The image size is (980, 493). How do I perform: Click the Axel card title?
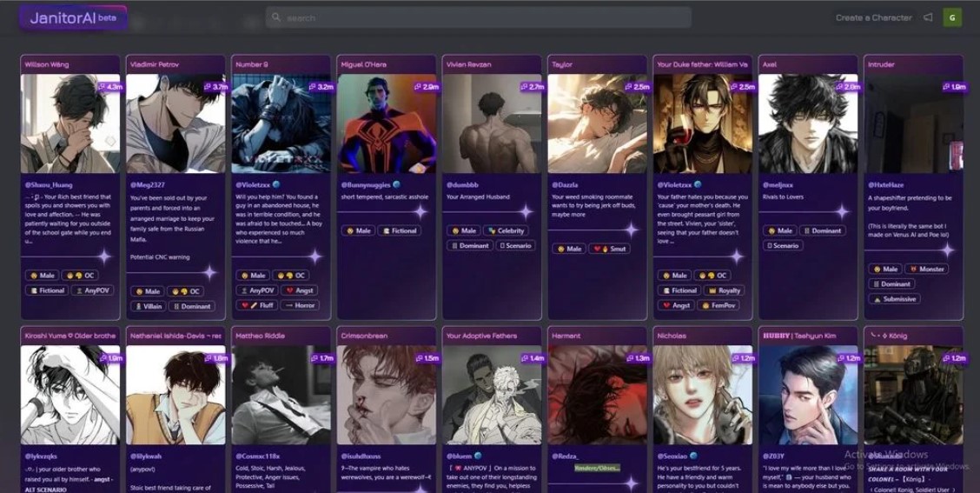pos(770,64)
